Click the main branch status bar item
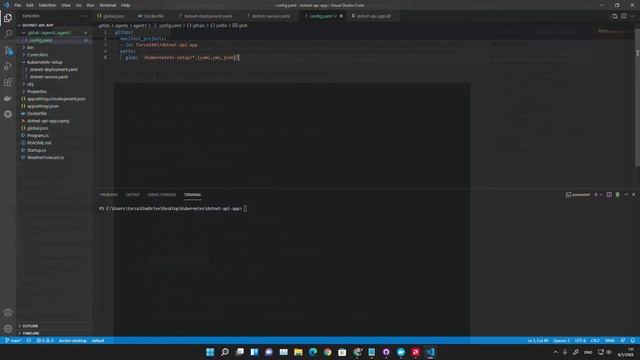Image resolution: width=640 pixels, height=360 pixels. [13, 340]
